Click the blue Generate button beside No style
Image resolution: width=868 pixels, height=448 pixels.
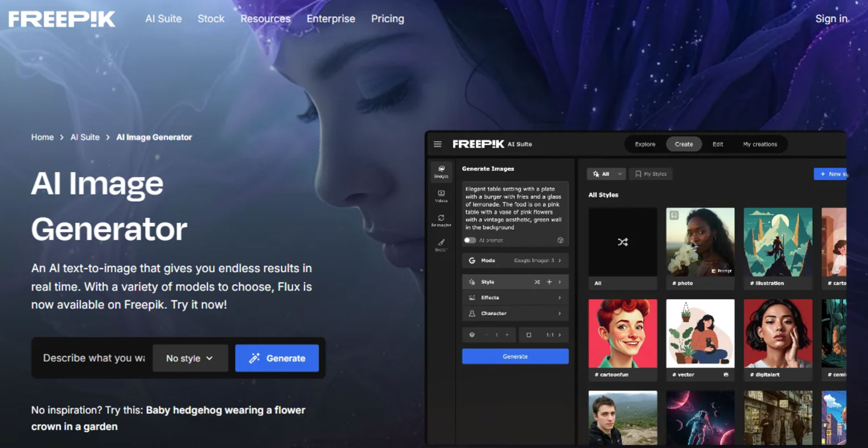coord(277,358)
